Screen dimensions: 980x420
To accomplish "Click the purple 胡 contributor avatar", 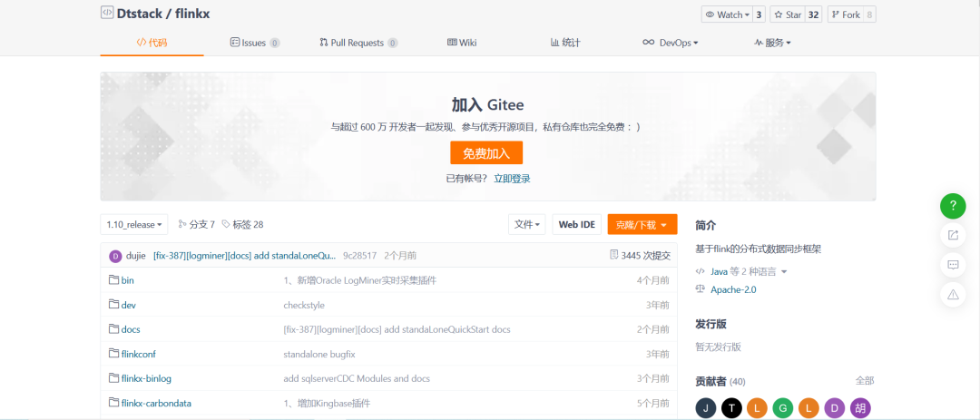I will pos(859,409).
